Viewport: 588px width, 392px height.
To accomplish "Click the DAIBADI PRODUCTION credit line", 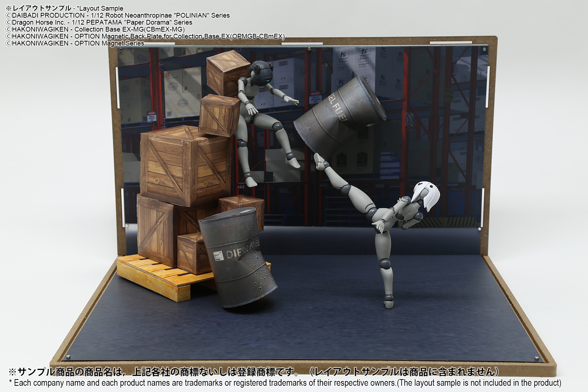I will pyautogui.click(x=118, y=15).
